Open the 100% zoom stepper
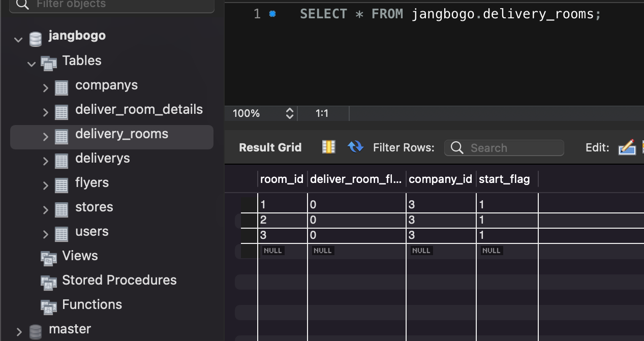Viewport: 644px width, 341px height. tap(290, 113)
